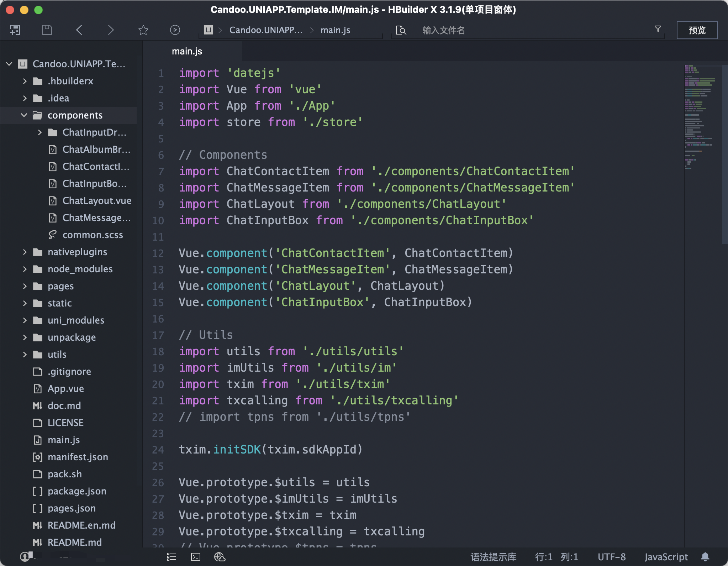The height and width of the screenshot is (566, 728).
Task: Open doc.md markdown file
Action: click(64, 406)
